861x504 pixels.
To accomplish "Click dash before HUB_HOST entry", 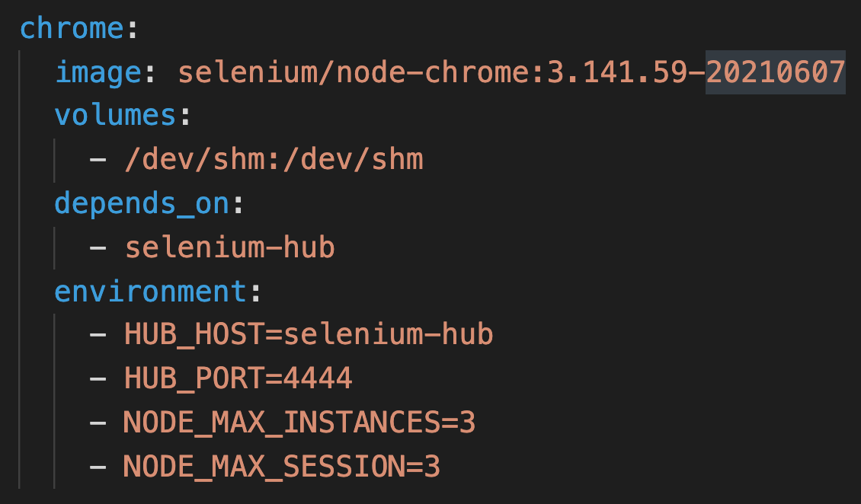I will 98,334.
